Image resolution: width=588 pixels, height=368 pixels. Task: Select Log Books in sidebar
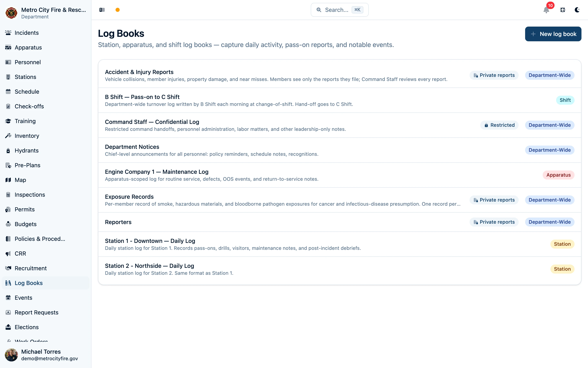[x=46, y=283]
